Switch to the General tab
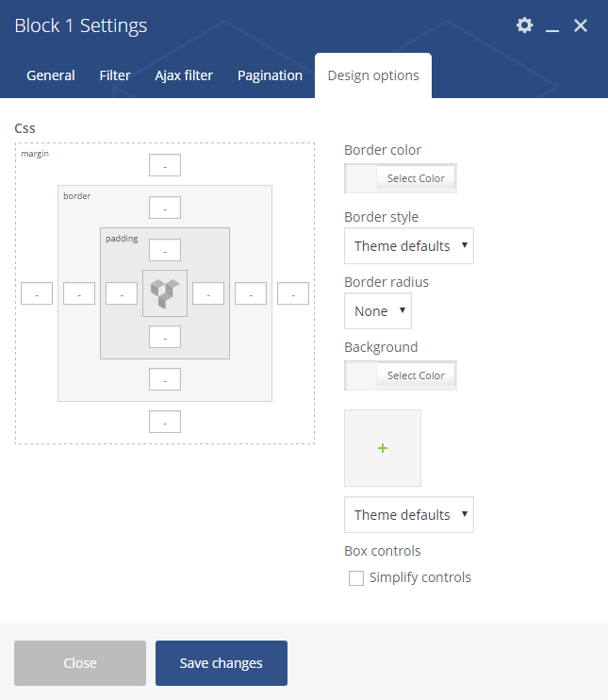The width and height of the screenshot is (608, 700). (50, 75)
